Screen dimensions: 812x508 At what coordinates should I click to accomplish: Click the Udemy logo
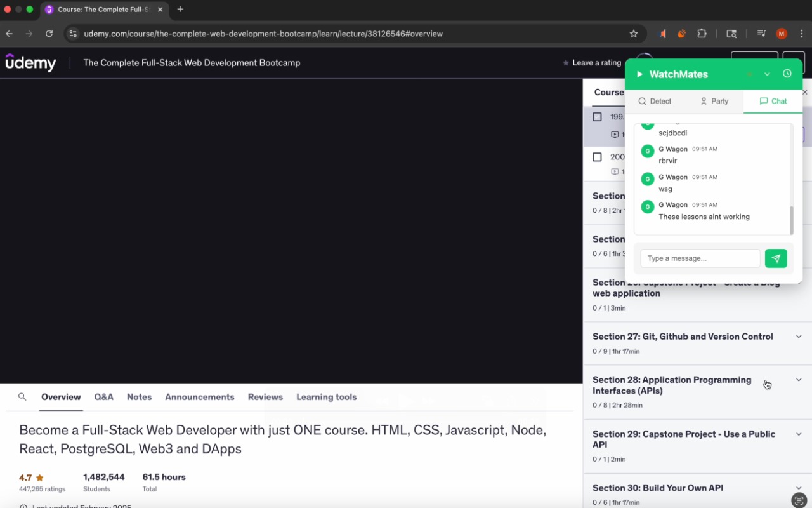(x=30, y=63)
